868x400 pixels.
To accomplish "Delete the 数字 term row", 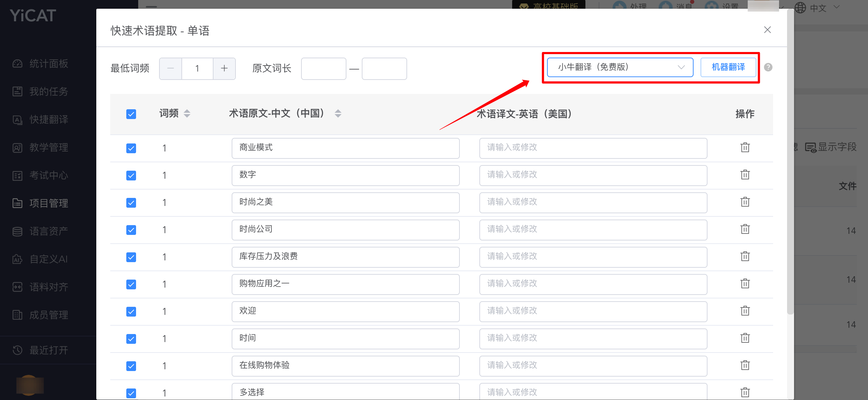I will click(x=745, y=175).
